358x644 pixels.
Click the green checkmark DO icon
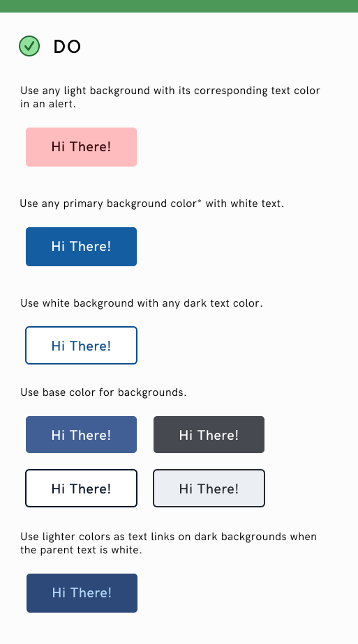(x=29, y=46)
